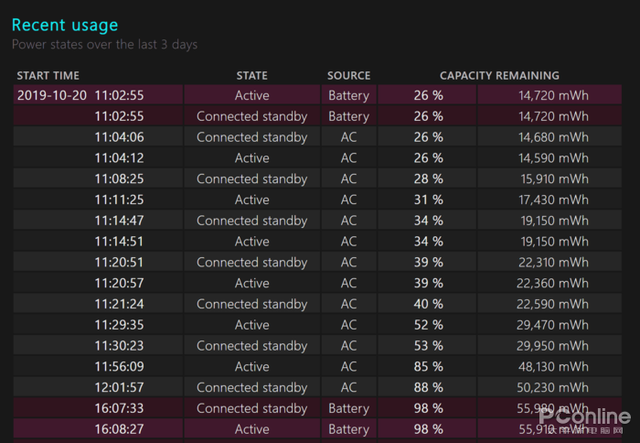The height and width of the screenshot is (443, 640).
Task: Click the 14,680 mWh capacity value
Action: [553, 137]
